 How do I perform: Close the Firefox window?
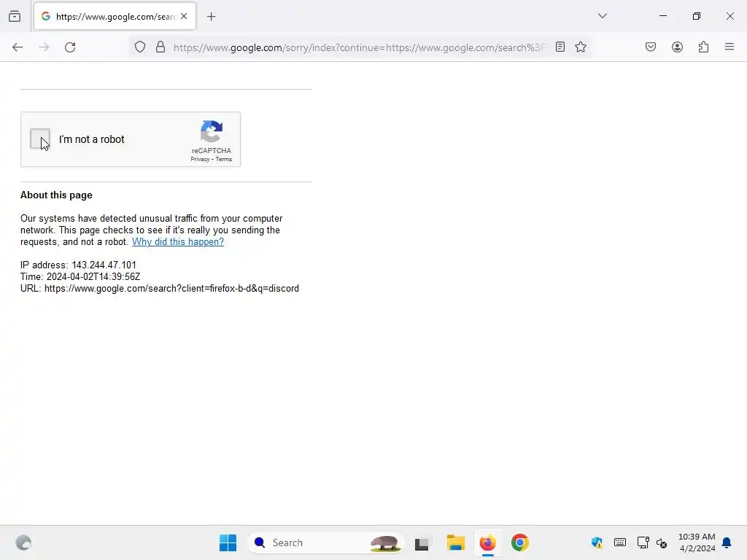coord(729,16)
